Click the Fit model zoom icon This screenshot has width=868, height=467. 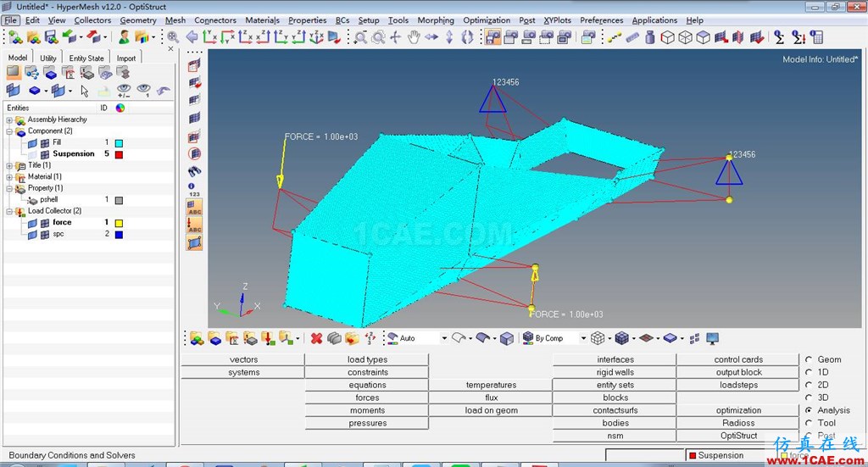pyautogui.click(x=173, y=37)
